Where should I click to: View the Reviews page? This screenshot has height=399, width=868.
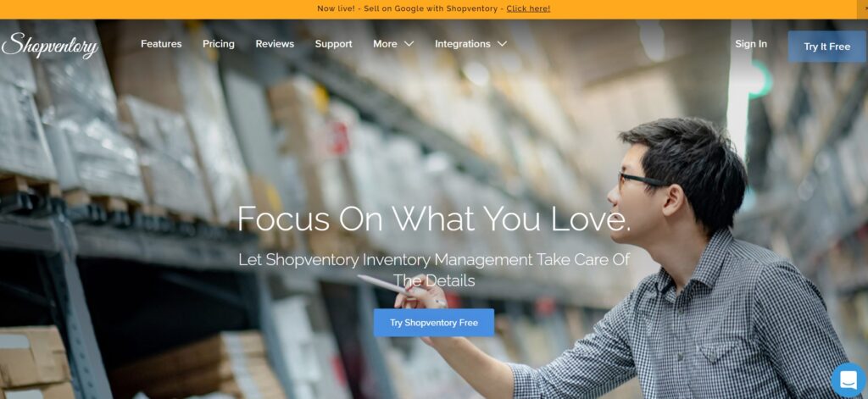275,44
